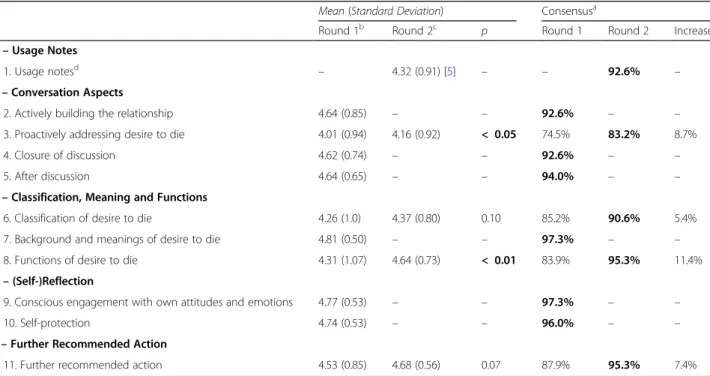Select the 'Usage Notes' section heading

pos(44,50)
